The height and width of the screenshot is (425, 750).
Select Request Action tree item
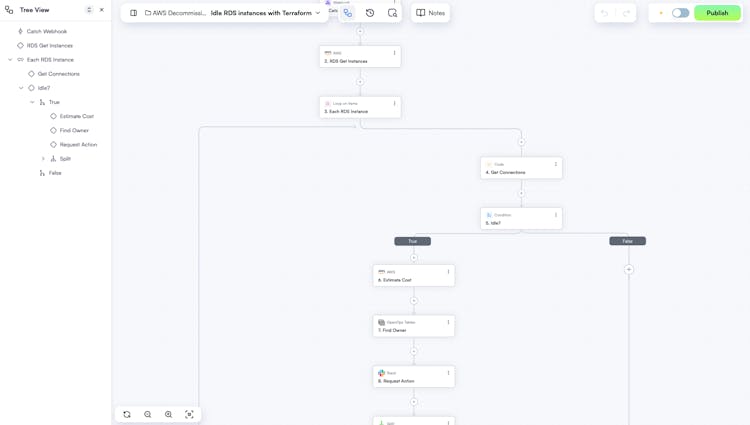coord(78,144)
